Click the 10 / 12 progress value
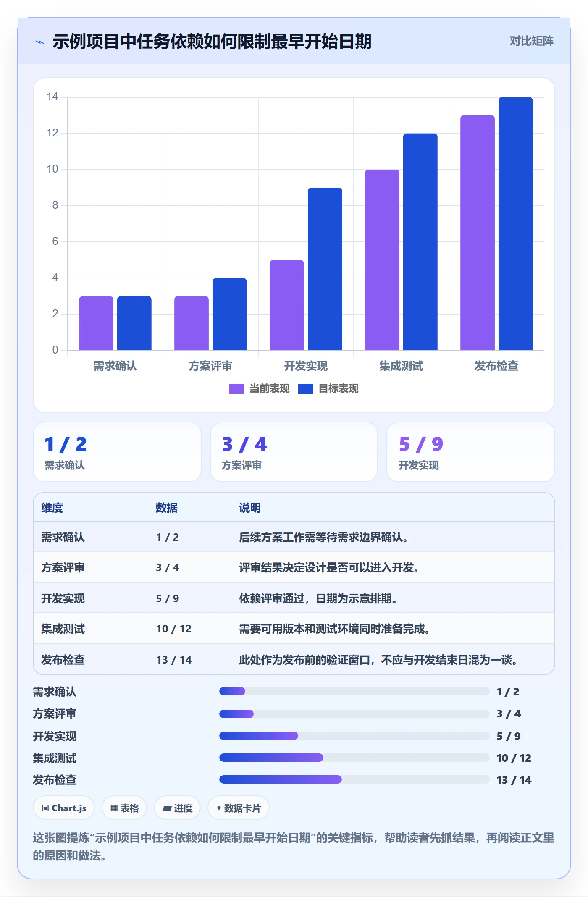The image size is (588, 897). [514, 758]
